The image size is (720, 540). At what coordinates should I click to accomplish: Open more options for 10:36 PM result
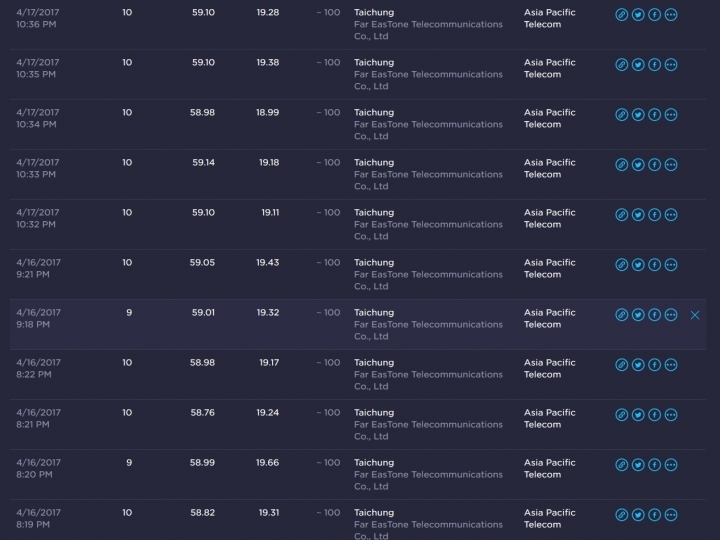pyautogui.click(x=671, y=15)
